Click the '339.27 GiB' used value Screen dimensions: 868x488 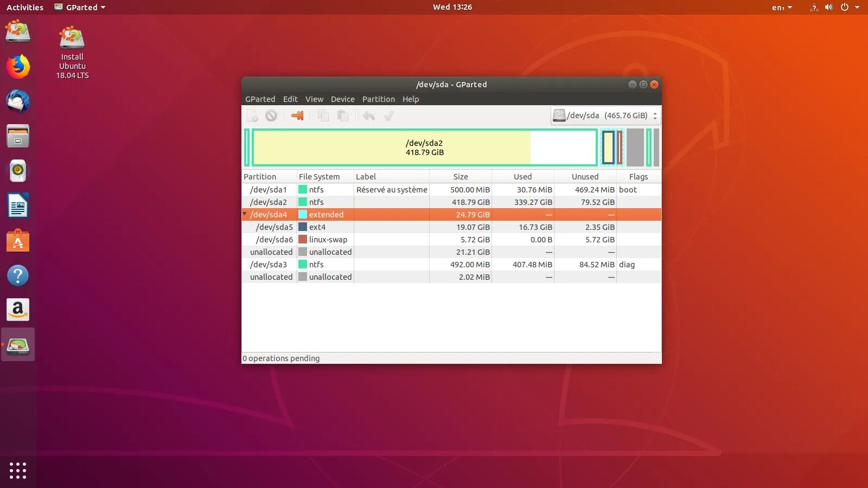click(x=533, y=202)
